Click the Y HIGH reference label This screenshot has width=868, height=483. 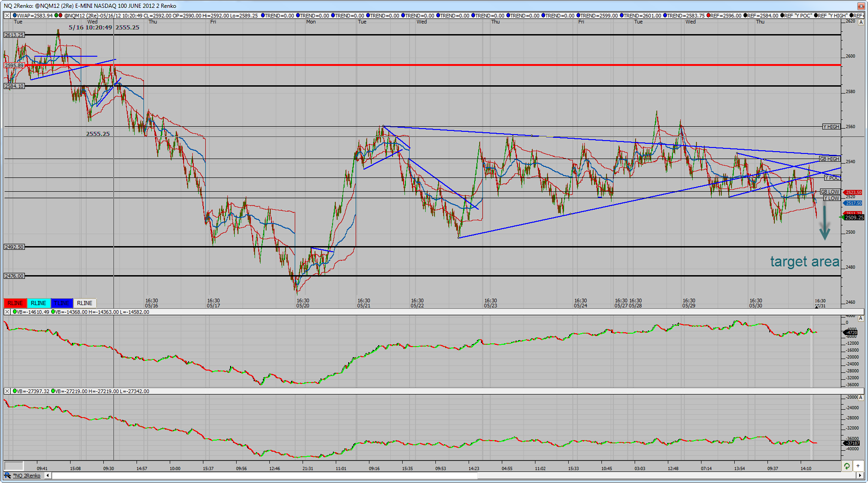tap(831, 127)
